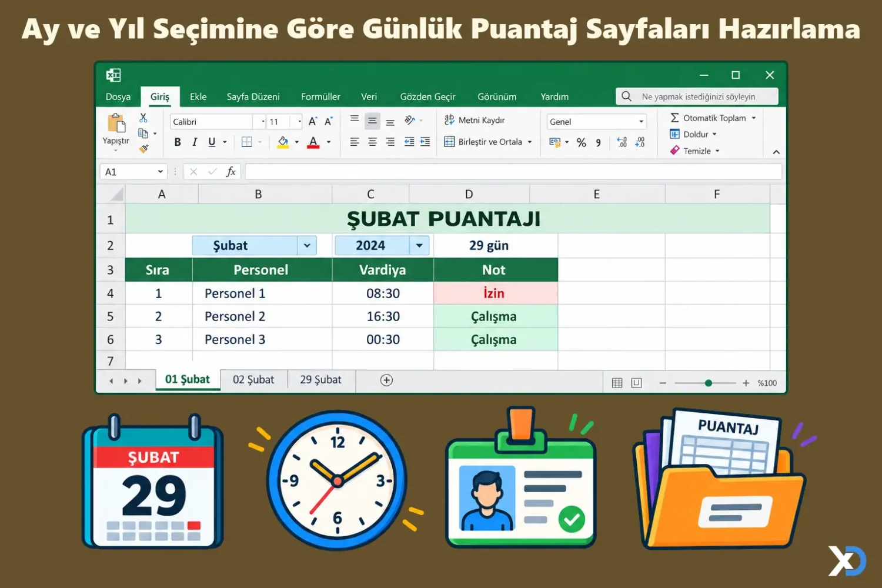The height and width of the screenshot is (588, 882).
Task: Apply the percent style
Action: pos(582,142)
